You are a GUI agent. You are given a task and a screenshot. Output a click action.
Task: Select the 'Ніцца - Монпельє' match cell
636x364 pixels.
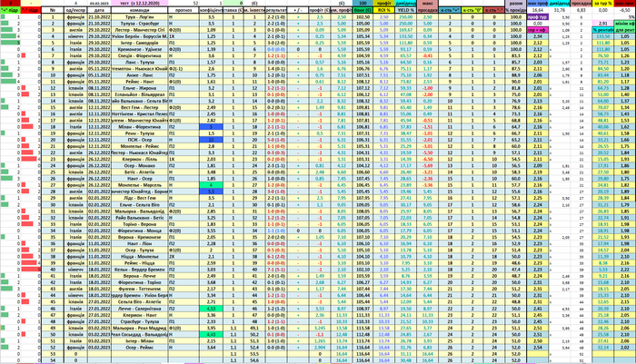click(x=140, y=257)
